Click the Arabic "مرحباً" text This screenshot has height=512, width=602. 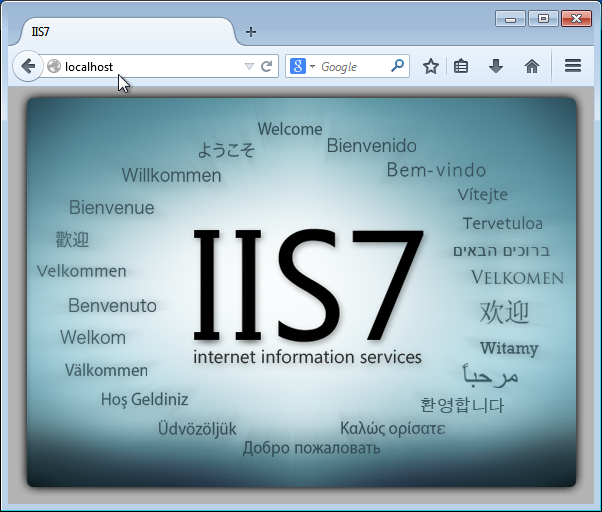pyautogui.click(x=490, y=374)
